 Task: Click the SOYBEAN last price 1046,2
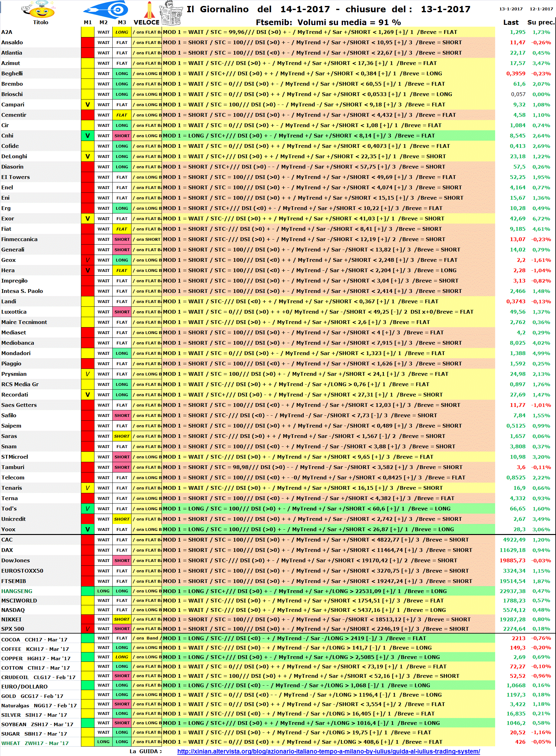(x=516, y=723)
